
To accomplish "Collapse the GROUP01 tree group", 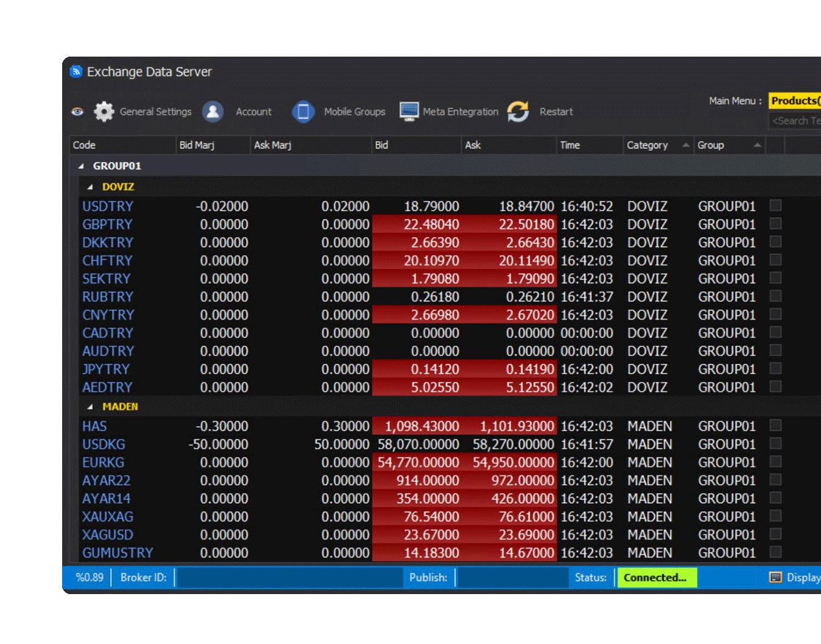I will (x=81, y=166).
